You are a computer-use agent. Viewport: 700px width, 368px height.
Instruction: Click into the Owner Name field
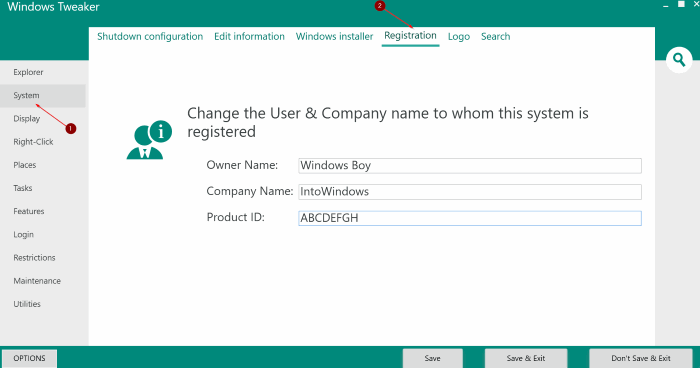coord(470,166)
